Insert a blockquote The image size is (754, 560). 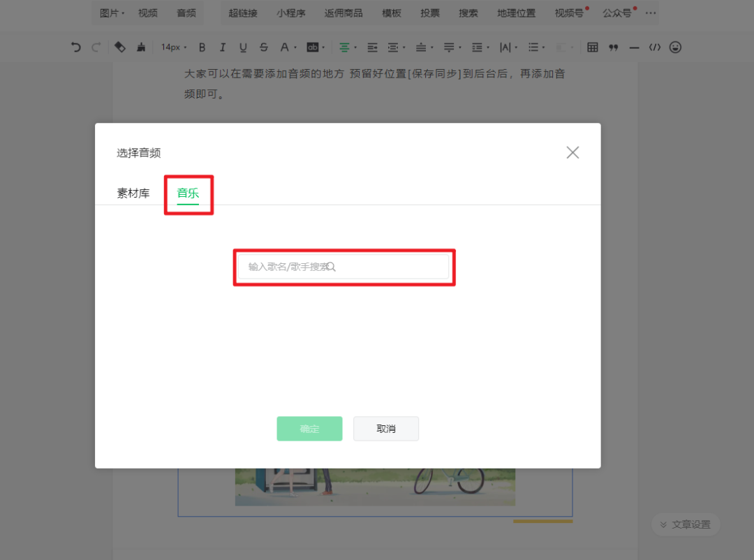[x=613, y=47]
